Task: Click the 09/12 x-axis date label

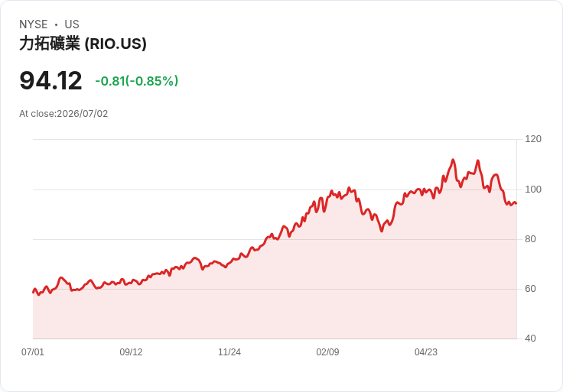Action: pyautogui.click(x=131, y=352)
